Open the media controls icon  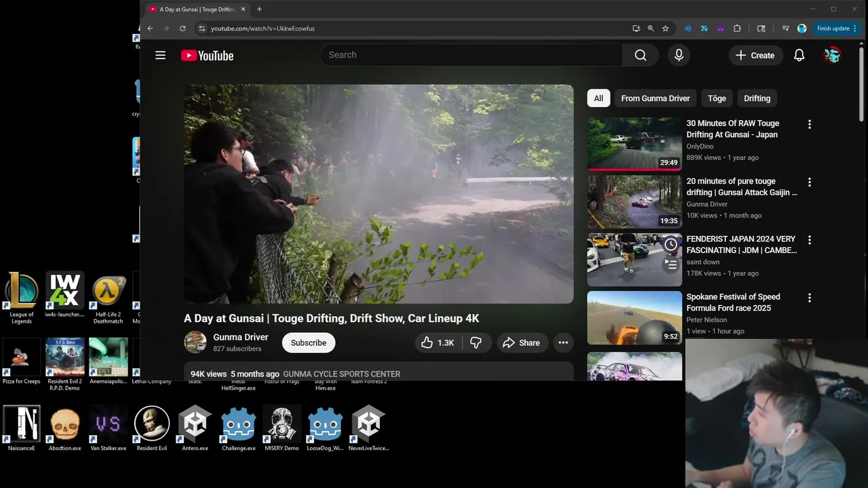785,28
